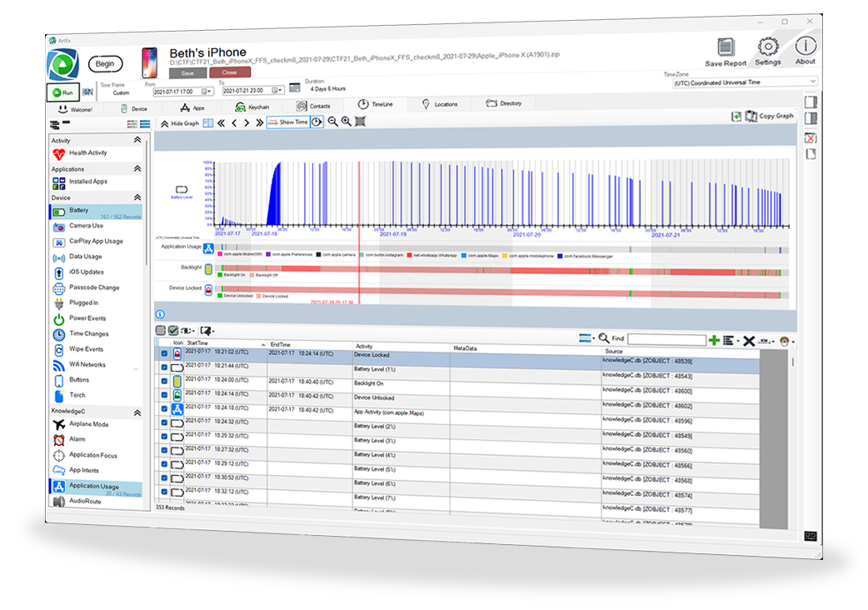868x610 pixels.
Task: Toggle checkbox for Backlight On row
Action: 164,381
